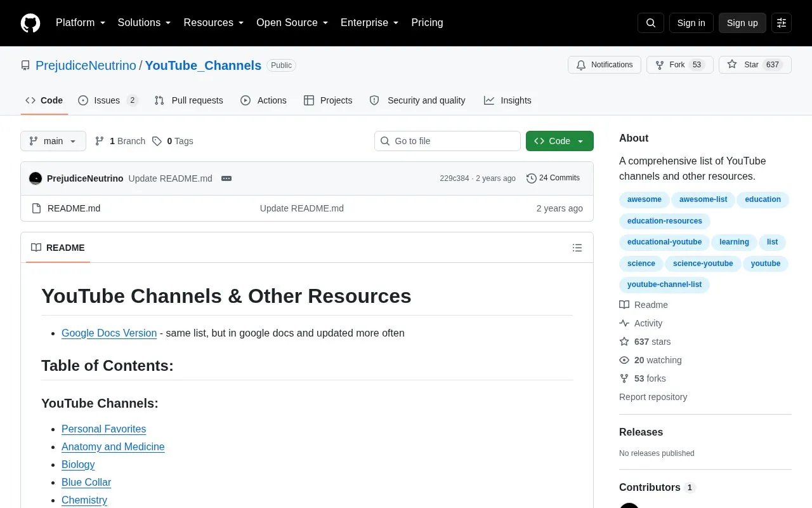
Task: Open the README.md file
Action: click(74, 208)
